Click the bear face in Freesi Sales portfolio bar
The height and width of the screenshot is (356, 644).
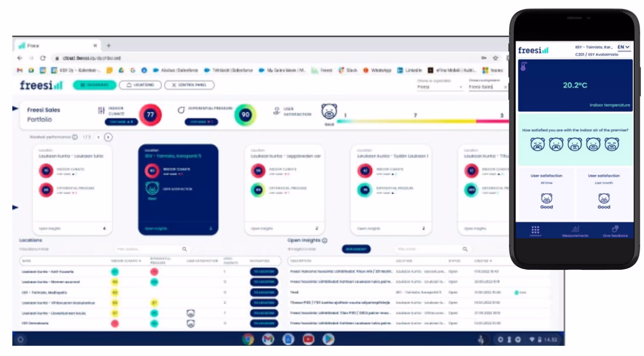[329, 111]
